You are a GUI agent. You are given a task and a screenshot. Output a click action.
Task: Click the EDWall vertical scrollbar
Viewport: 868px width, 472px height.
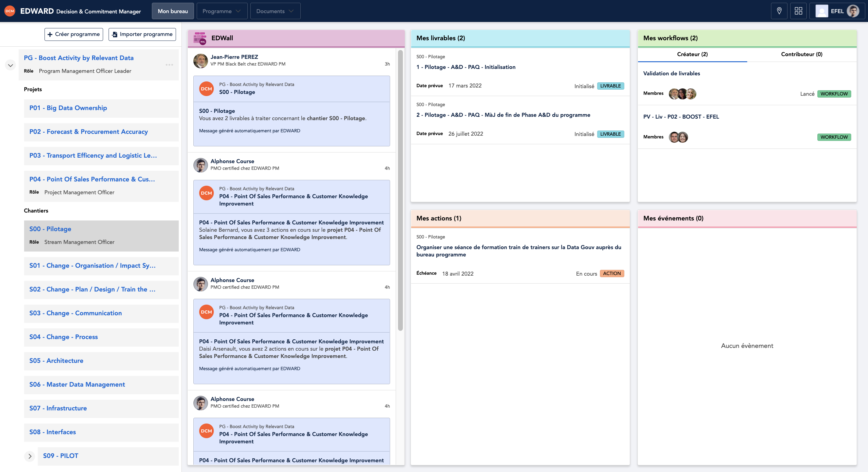click(x=400, y=190)
